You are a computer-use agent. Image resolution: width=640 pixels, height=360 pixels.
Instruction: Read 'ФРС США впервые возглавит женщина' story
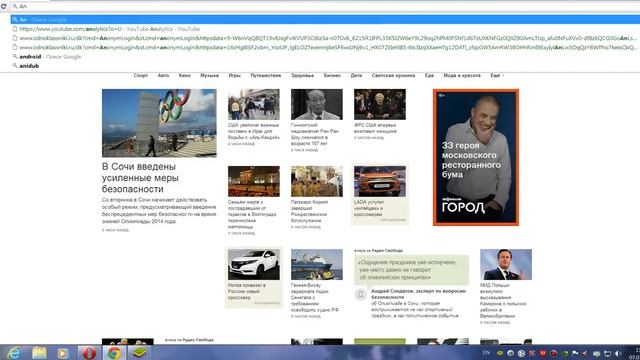pos(375,128)
